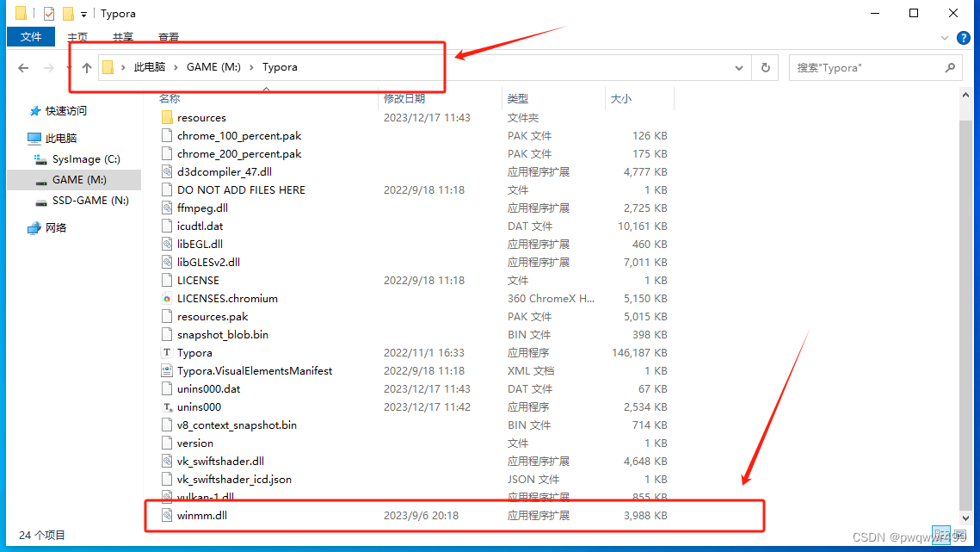This screenshot has width=980, height=552.
Task: Switch to details view layout button
Action: 941,535
